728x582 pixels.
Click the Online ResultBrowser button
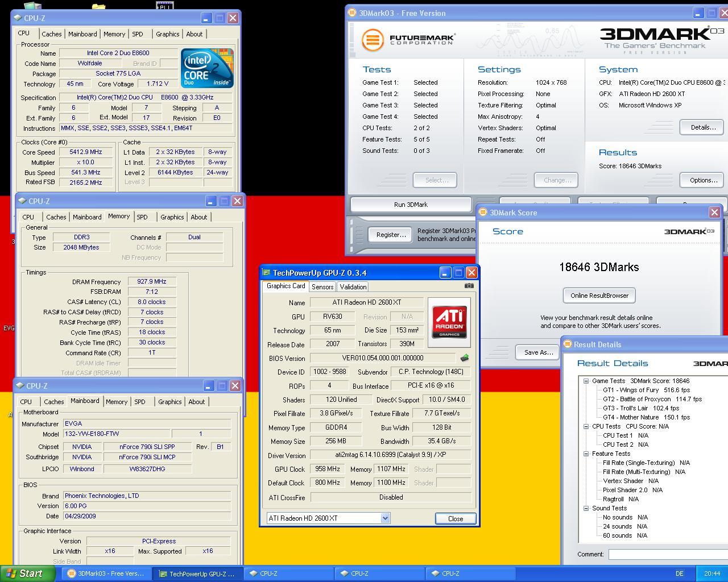(x=599, y=296)
